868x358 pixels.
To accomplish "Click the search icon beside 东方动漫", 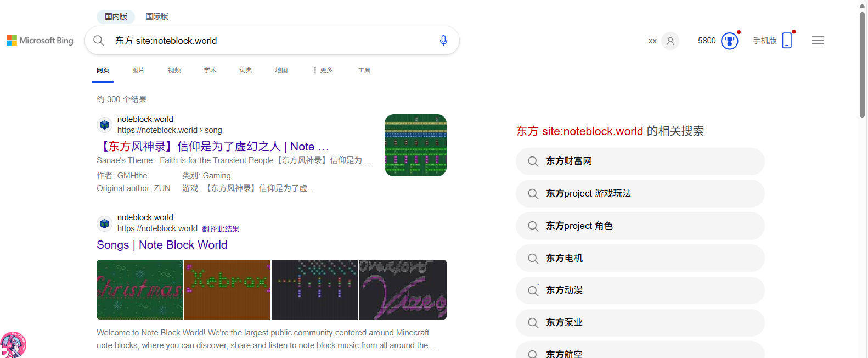I will coord(533,290).
